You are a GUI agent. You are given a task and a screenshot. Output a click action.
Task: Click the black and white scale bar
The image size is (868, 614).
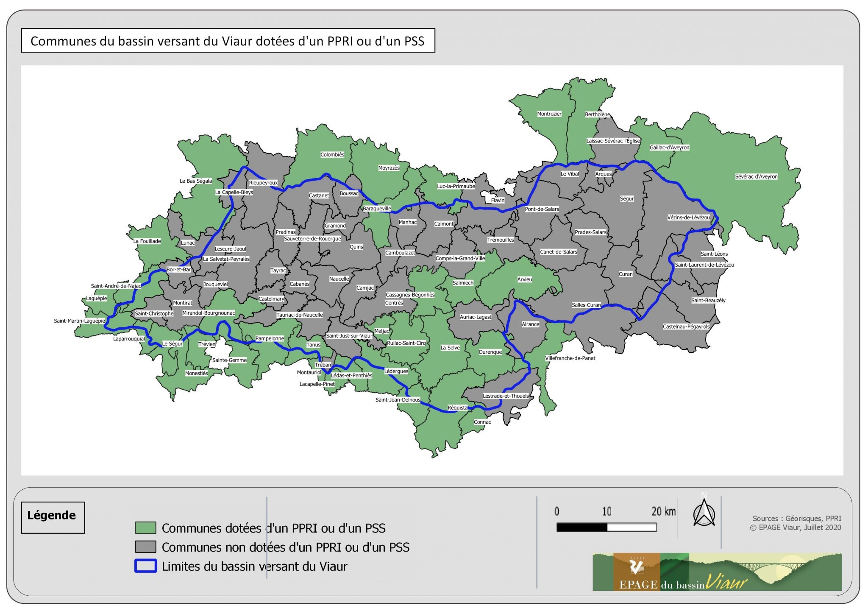(x=606, y=527)
